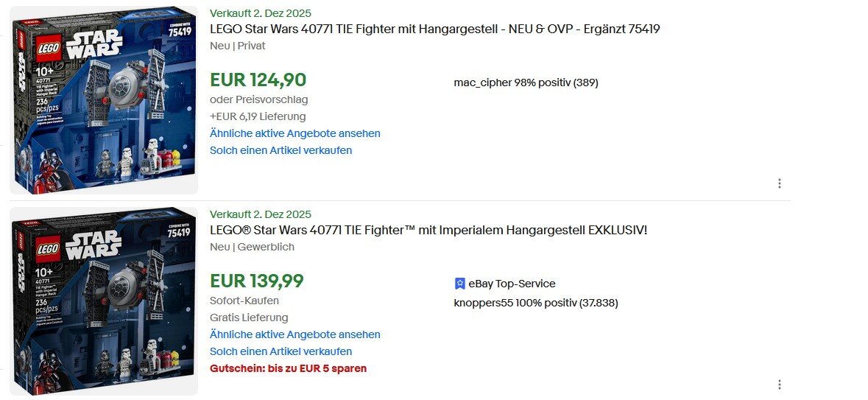The image size is (868, 400).
Task: Click "Solch einen Artikel verkaufen" under the first listing
Action: pyautogui.click(x=280, y=150)
